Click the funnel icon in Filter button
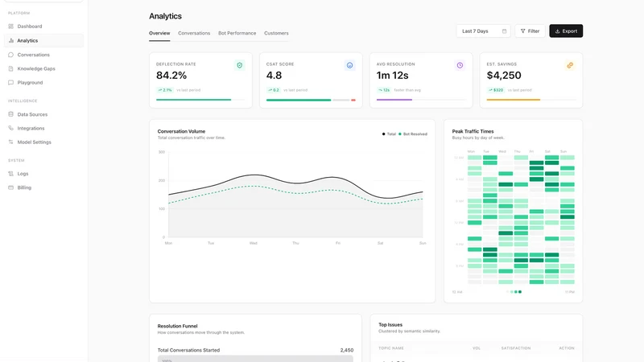 (x=522, y=31)
